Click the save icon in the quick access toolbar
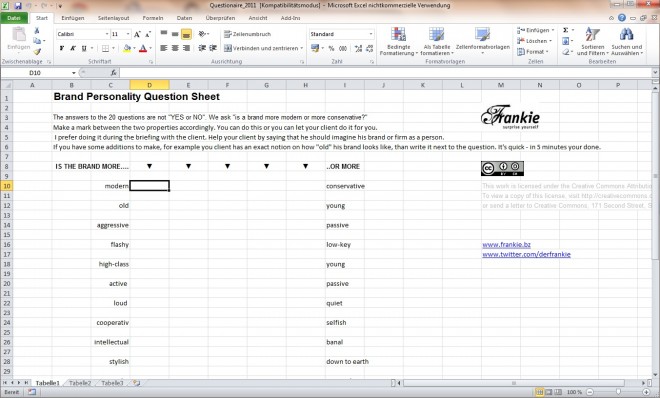The width and height of the screenshot is (660, 398). pyautogui.click(x=18, y=6)
